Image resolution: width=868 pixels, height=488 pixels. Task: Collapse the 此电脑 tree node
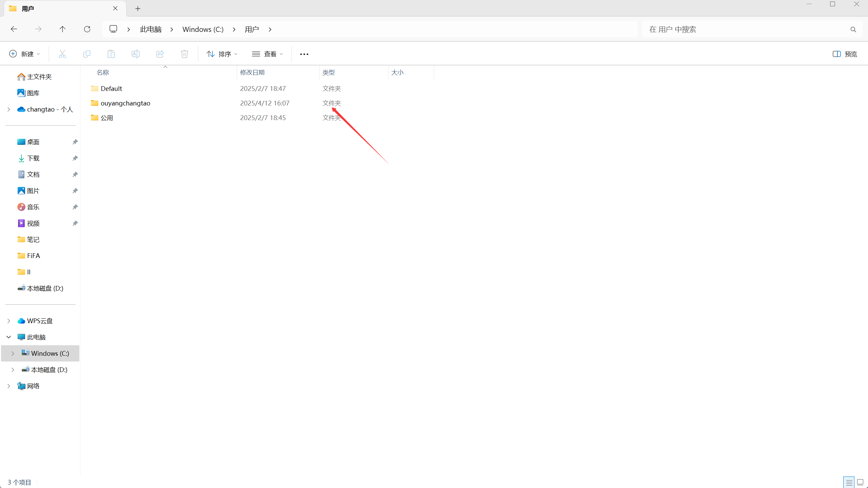(x=9, y=337)
